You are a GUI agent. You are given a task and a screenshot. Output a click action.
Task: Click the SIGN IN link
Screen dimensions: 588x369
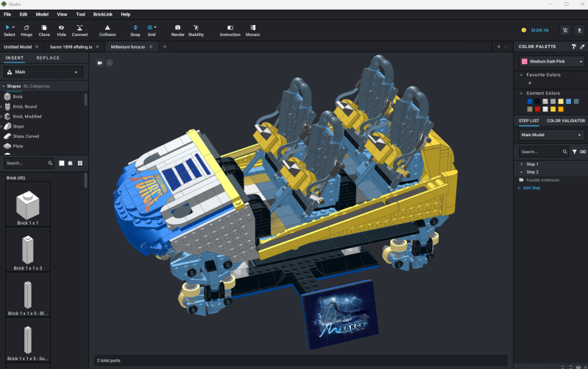point(539,30)
